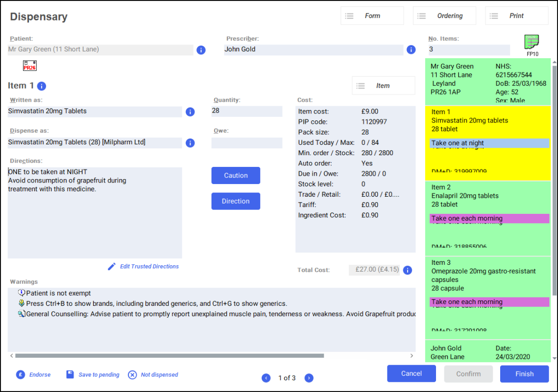
Task: Open the FP10 prescription form icon
Action: pos(532,43)
